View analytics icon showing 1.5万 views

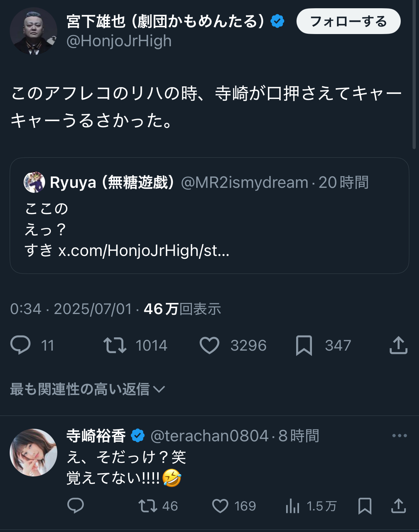[x=293, y=506]
